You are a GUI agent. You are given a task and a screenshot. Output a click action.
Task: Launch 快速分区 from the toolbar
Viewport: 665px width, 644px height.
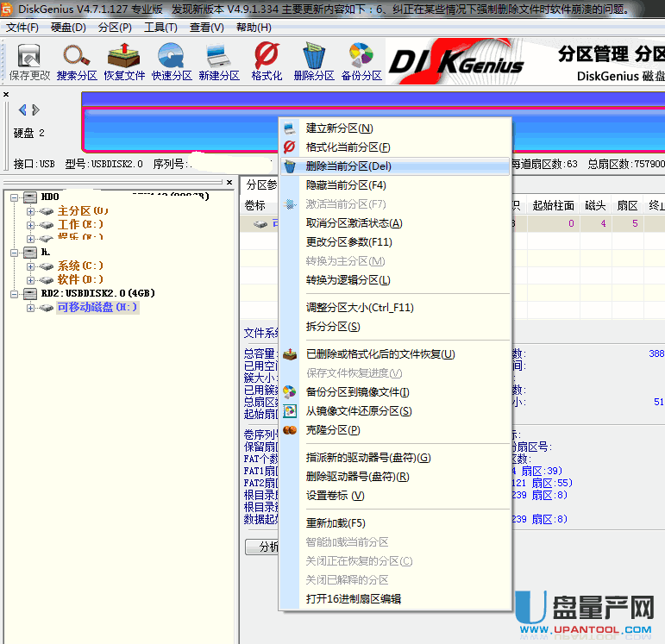(172, 60)
